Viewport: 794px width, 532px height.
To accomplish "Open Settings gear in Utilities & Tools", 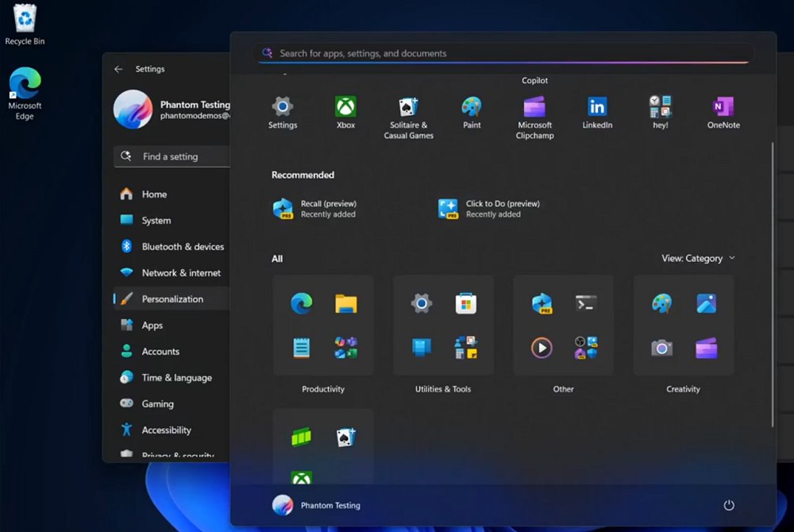I will [x=422, y=303].
